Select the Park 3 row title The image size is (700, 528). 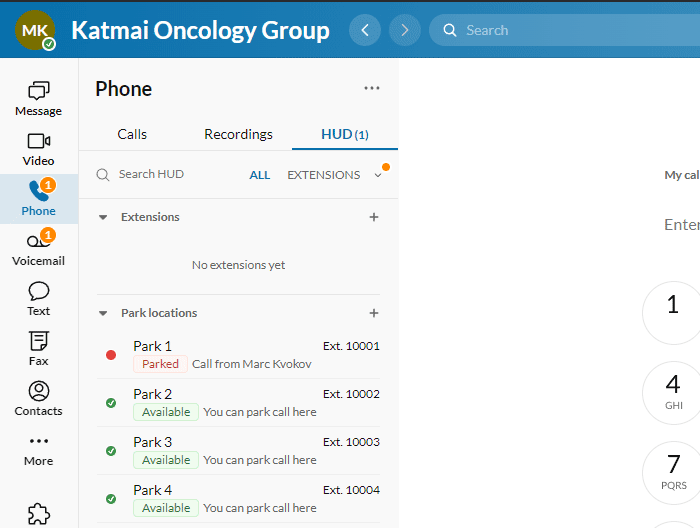click(152, 442)
